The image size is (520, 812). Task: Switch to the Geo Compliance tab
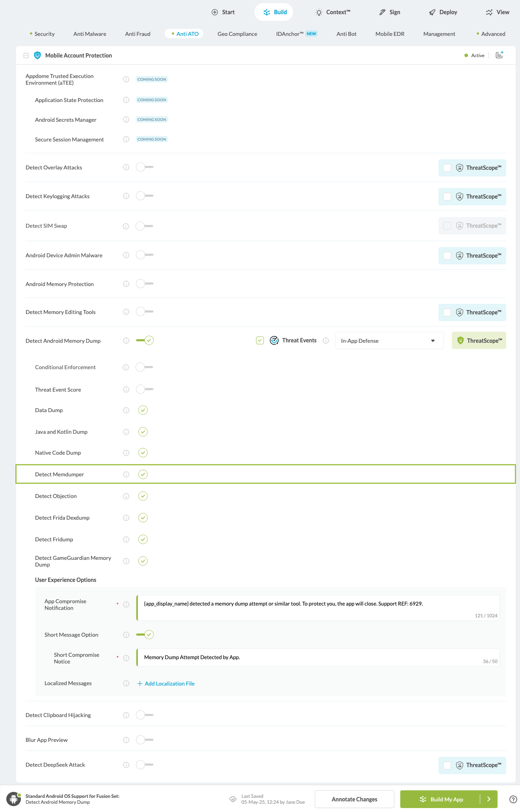(x=237, y=34)
